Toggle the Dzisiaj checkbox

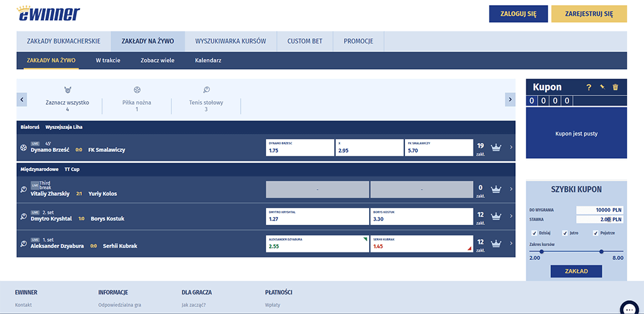(x=535, y=233)
